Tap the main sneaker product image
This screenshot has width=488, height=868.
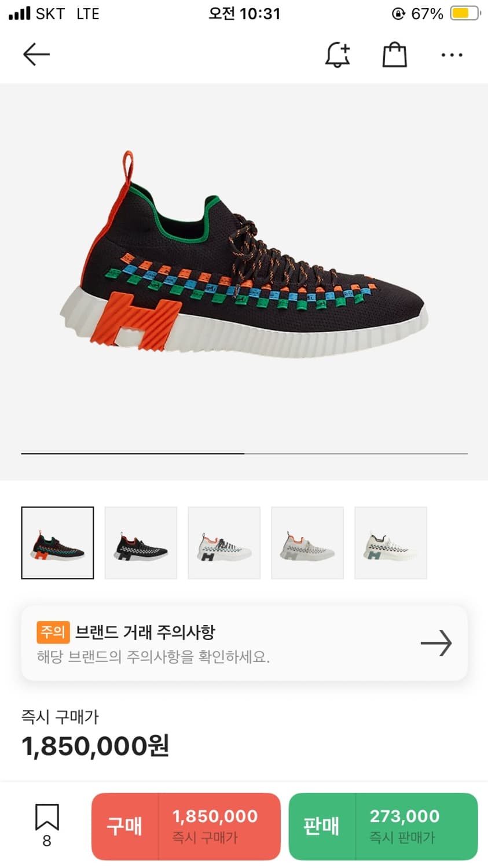tap(244, 255)
